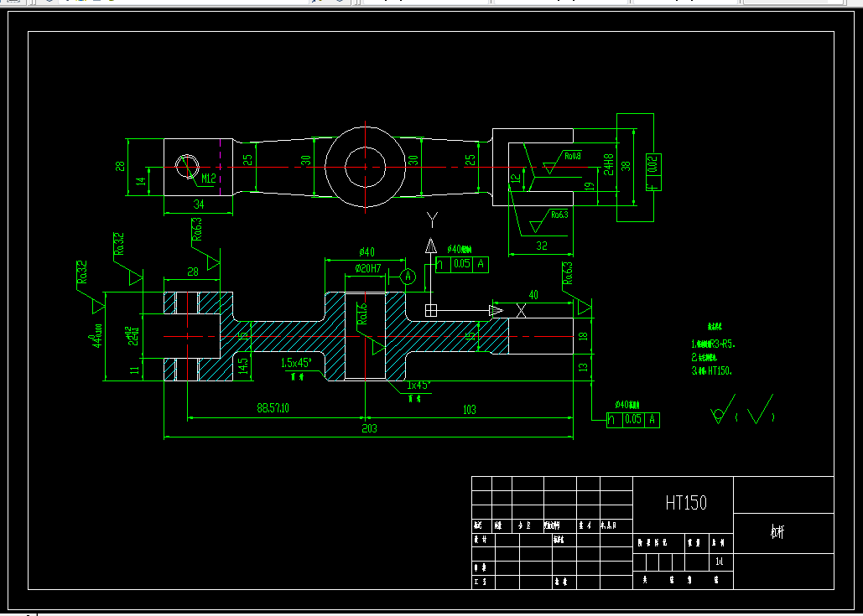This screenshot has width=863, height=616.
Task: Select the 88.5 toleranced length dimension
Action: click(x=273, y=408)
